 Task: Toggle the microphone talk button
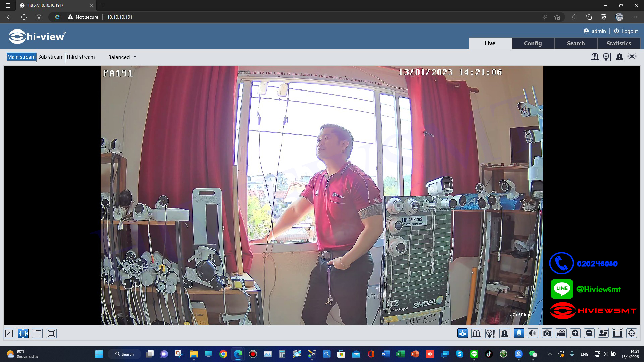[x=519, y=333]
